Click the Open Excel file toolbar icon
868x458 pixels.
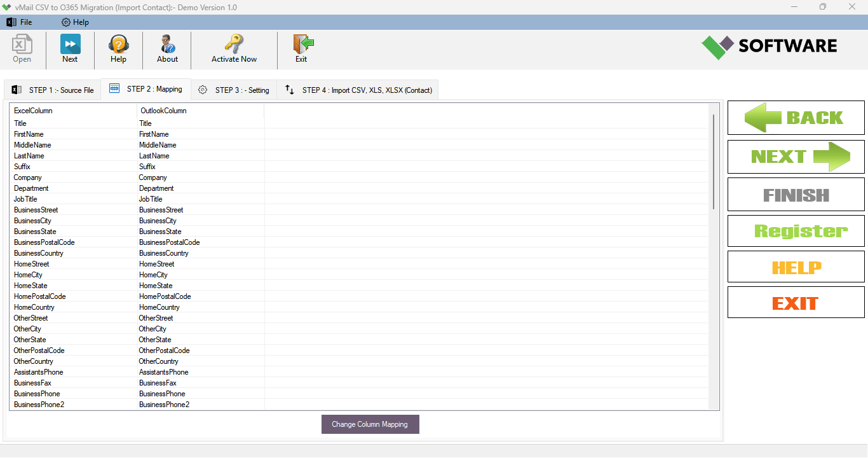tap(22, 45)
